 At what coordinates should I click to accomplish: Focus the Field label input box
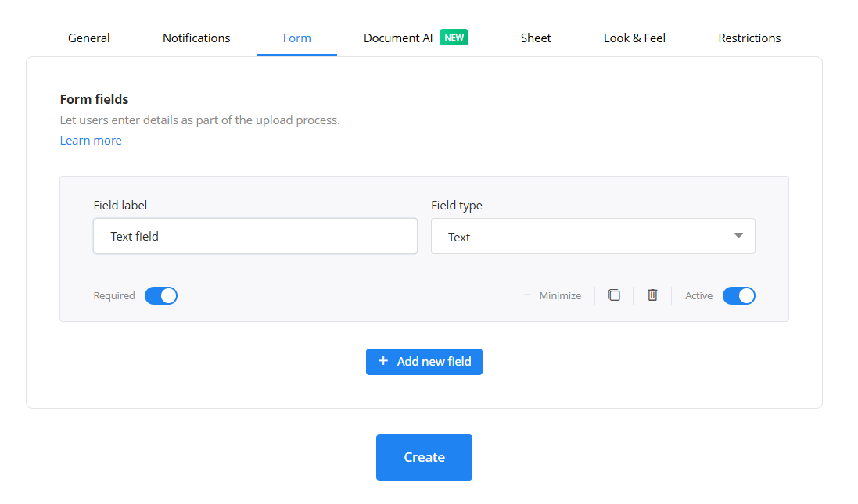coord(256,236)
